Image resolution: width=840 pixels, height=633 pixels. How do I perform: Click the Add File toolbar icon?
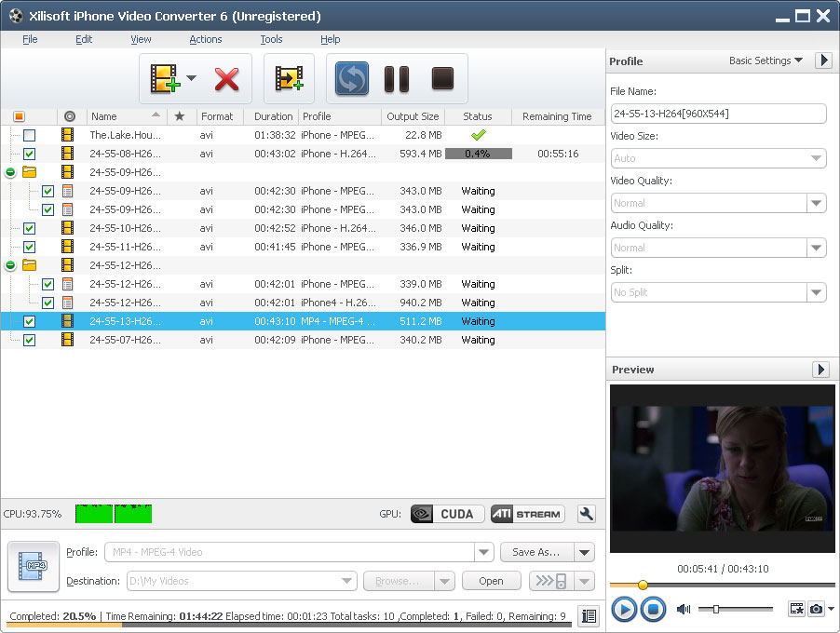164,79
